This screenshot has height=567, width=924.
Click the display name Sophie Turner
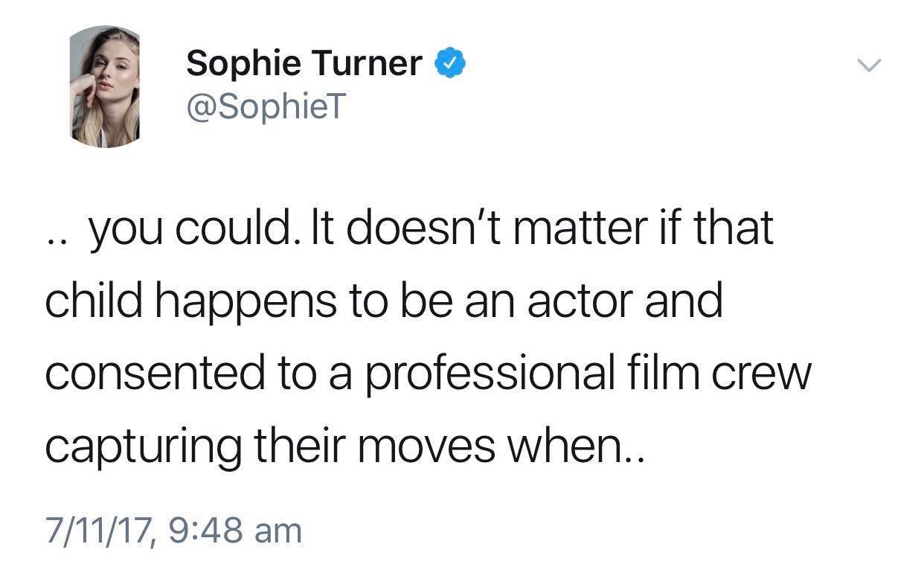(x=304, y=64)
